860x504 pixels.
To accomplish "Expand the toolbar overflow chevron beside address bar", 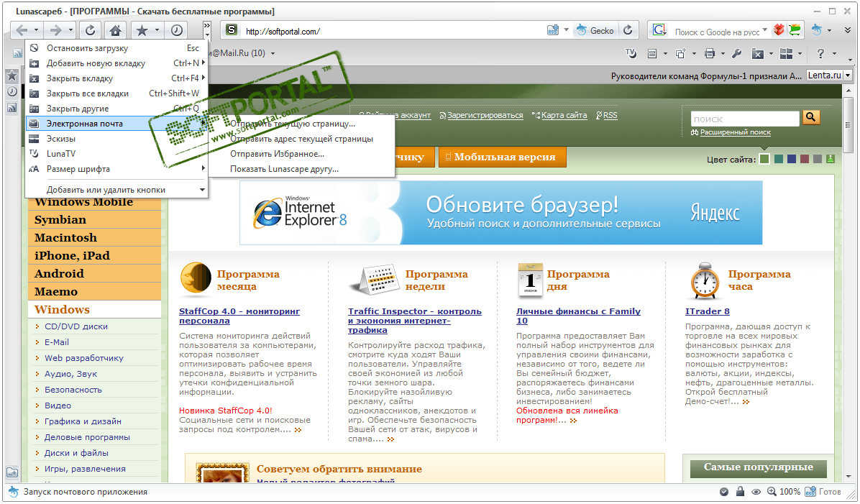I will point(207,29).
